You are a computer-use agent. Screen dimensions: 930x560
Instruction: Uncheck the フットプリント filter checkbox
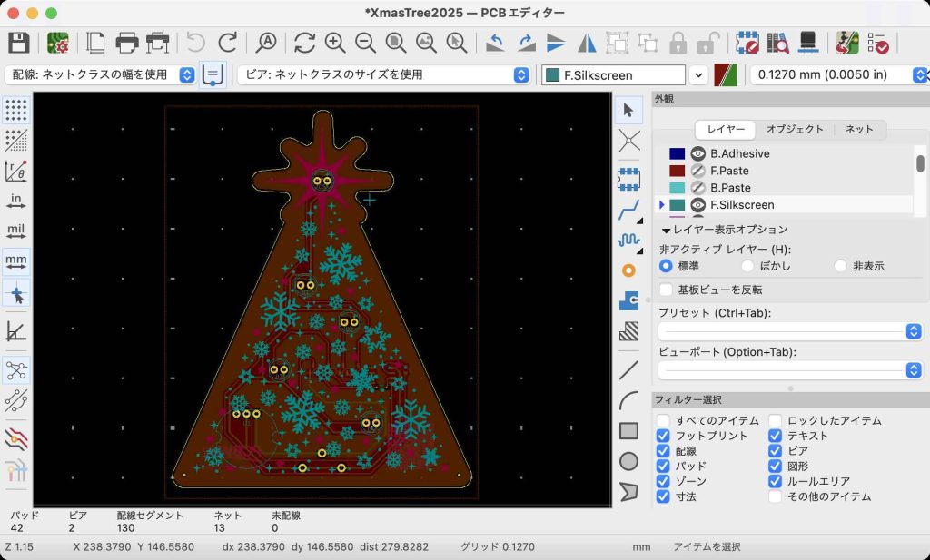(x=663, y=436)
